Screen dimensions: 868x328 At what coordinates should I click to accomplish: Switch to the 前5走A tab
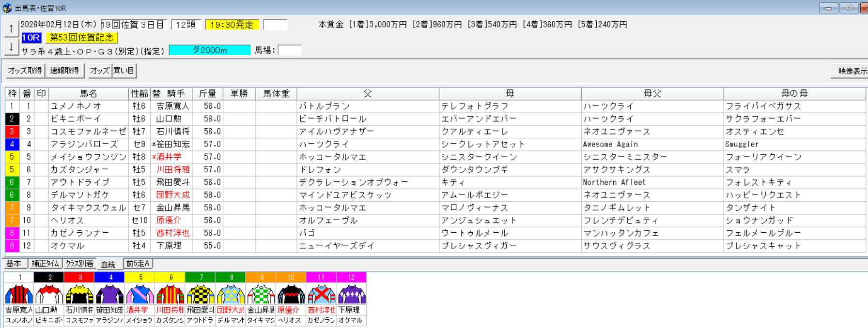(138, 264)
